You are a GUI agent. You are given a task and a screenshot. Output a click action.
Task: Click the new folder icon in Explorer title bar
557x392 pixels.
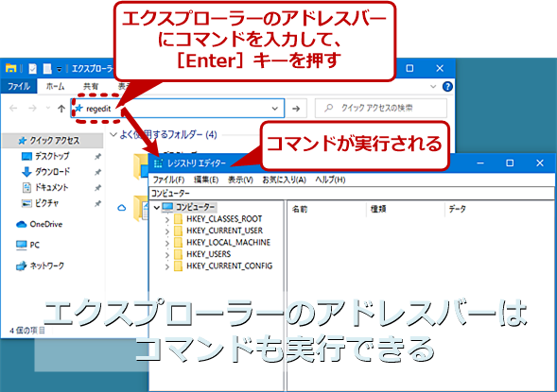tap(47, 68)
